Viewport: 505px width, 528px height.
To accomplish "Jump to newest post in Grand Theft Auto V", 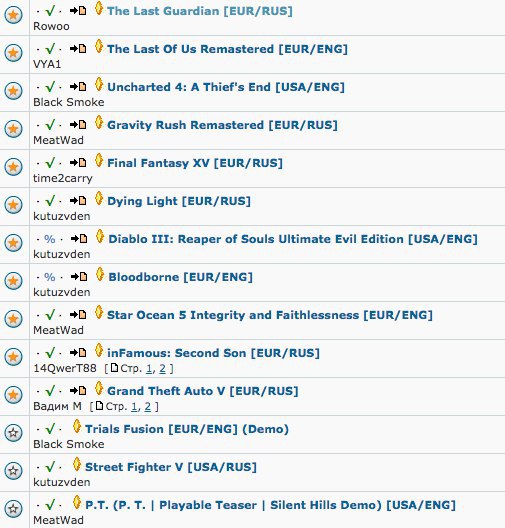I will [78, 391].
